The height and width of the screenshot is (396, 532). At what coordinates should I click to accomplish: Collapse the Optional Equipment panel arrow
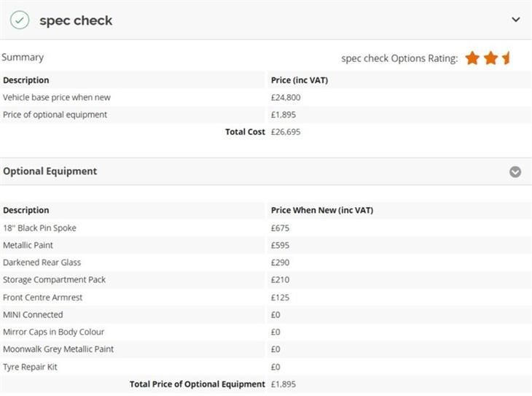pyautogui.click(x=515, y=172)
